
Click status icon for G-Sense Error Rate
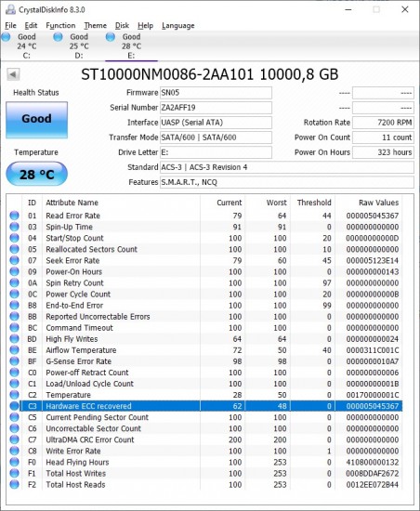click(14, 361)
